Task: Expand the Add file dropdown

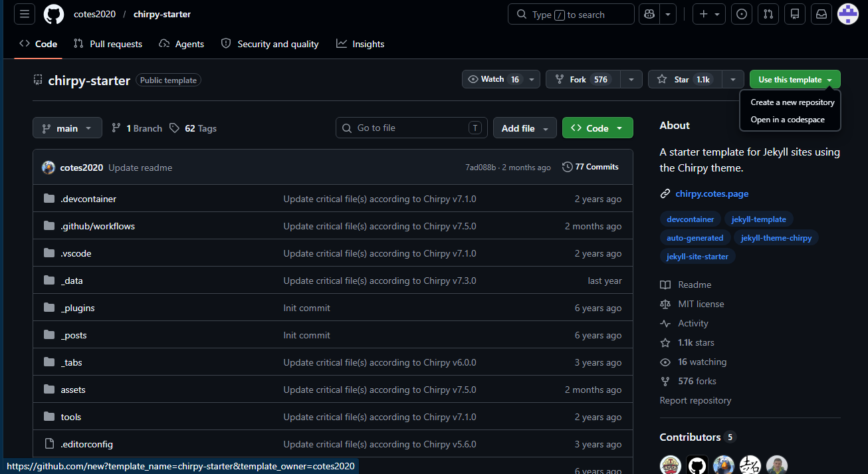Action: coord(525,128)
